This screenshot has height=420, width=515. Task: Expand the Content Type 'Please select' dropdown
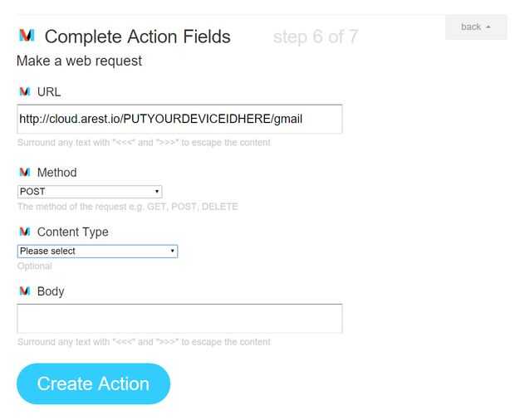[97, 251]
